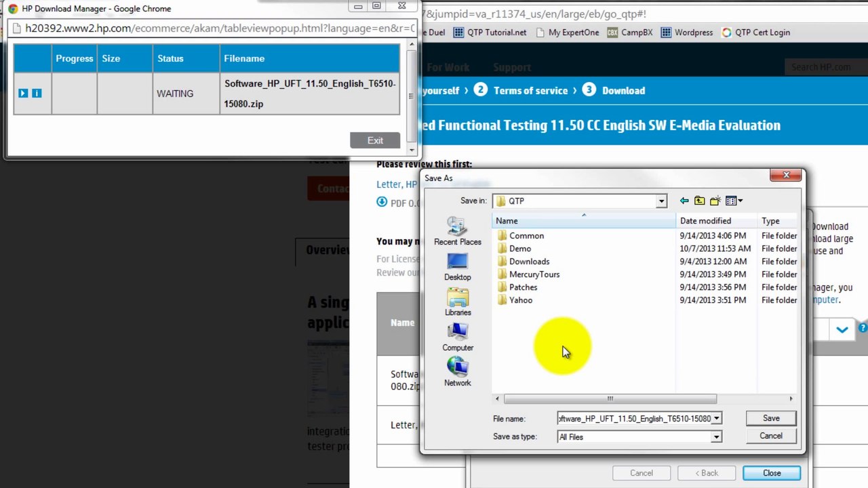Select the Yahoo folder

pos(515,300)
